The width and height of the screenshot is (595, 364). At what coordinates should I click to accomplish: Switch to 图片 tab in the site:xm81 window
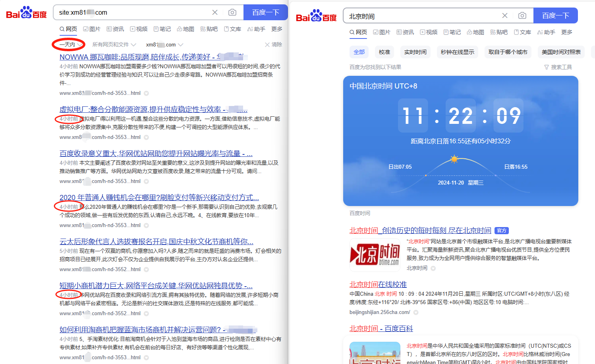[92, 29]
